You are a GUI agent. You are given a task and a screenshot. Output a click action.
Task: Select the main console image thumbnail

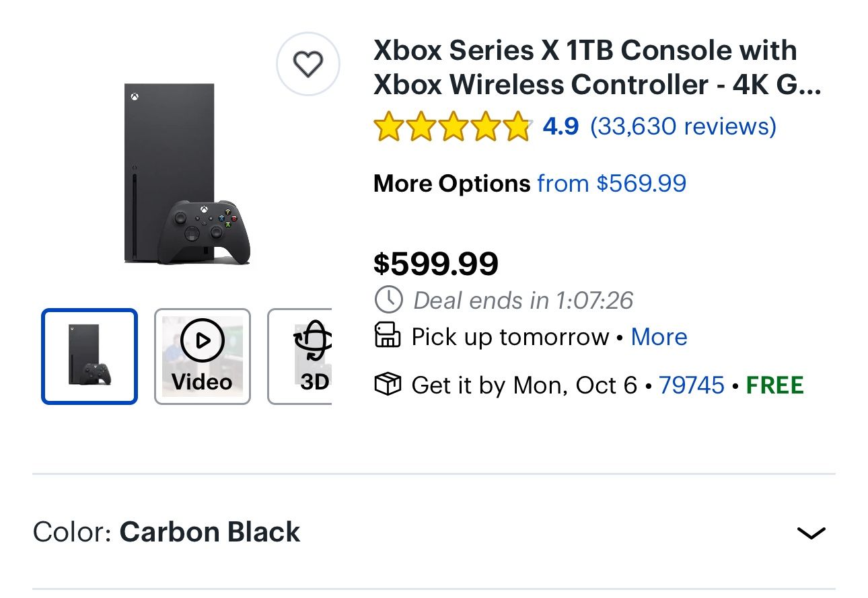(89, 355)
